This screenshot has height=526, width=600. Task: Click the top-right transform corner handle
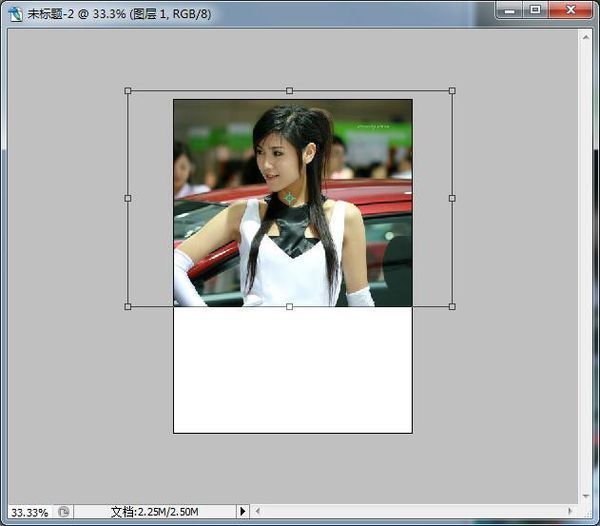point(452,91)
